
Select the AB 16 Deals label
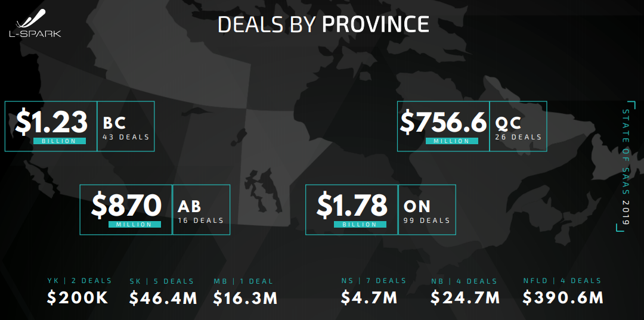[201, 212]
